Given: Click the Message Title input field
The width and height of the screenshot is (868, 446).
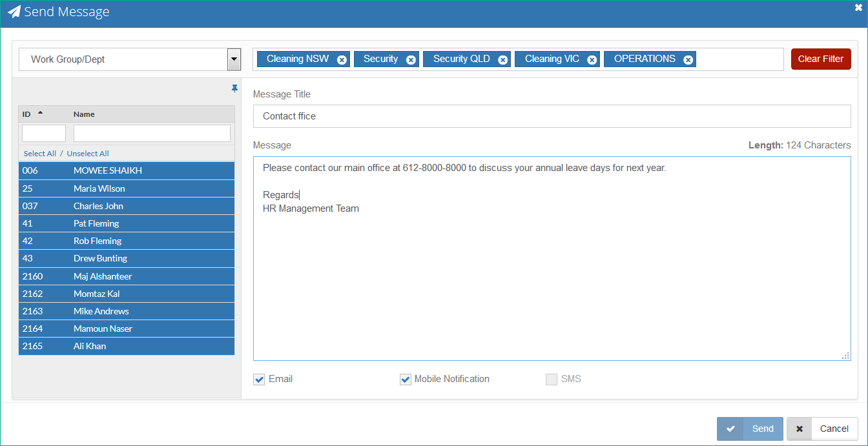Looking at the screenshot, I should (x=552, y=116).
